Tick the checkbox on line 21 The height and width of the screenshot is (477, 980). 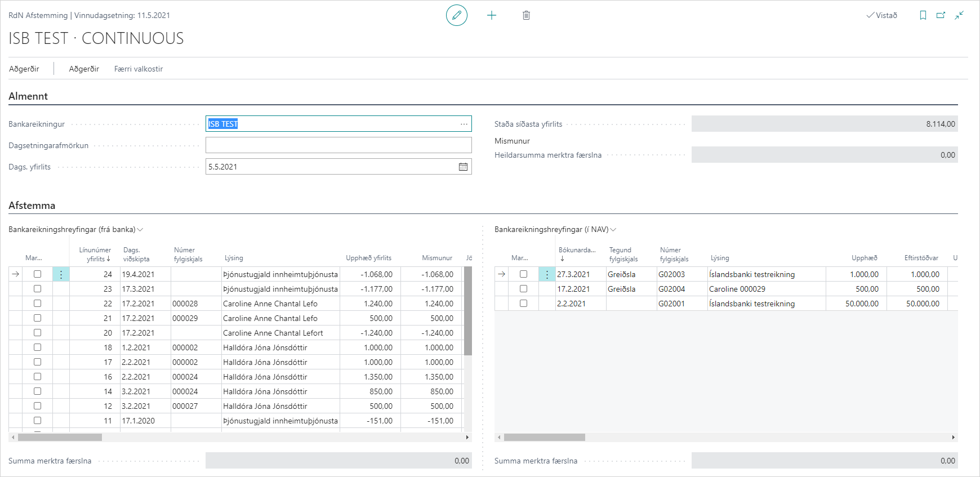click(37, 318)
